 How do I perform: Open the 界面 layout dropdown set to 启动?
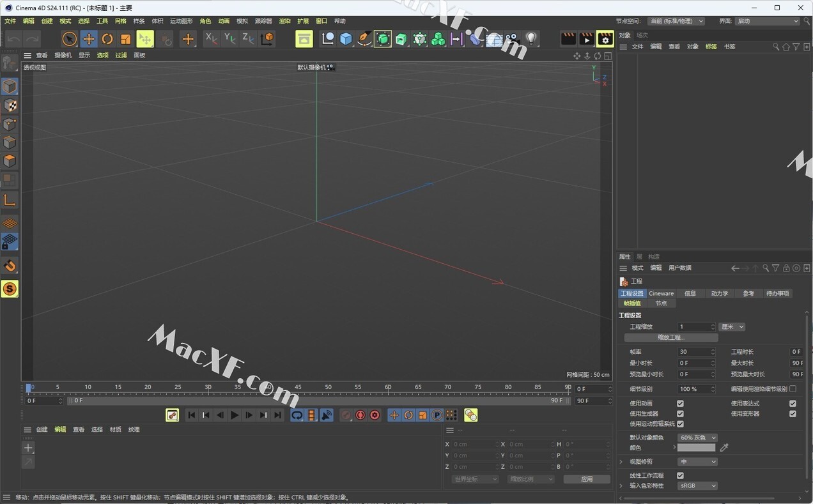(x=767, y=21)
